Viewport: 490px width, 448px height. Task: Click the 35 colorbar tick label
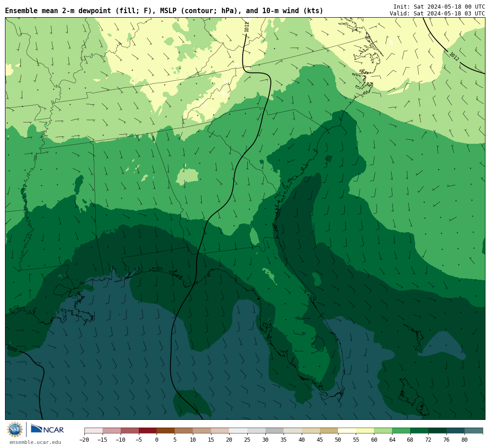tap(284, 440)
